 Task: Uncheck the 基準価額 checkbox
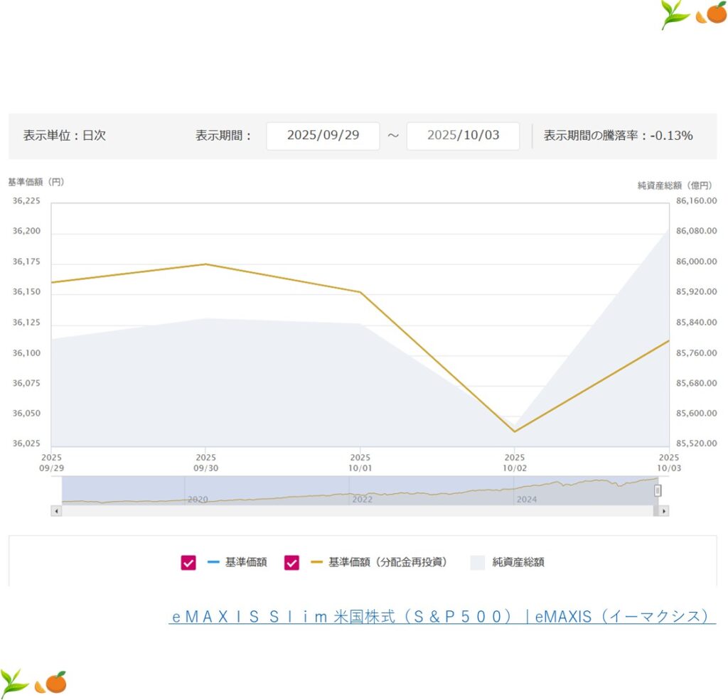pos(188,563)
